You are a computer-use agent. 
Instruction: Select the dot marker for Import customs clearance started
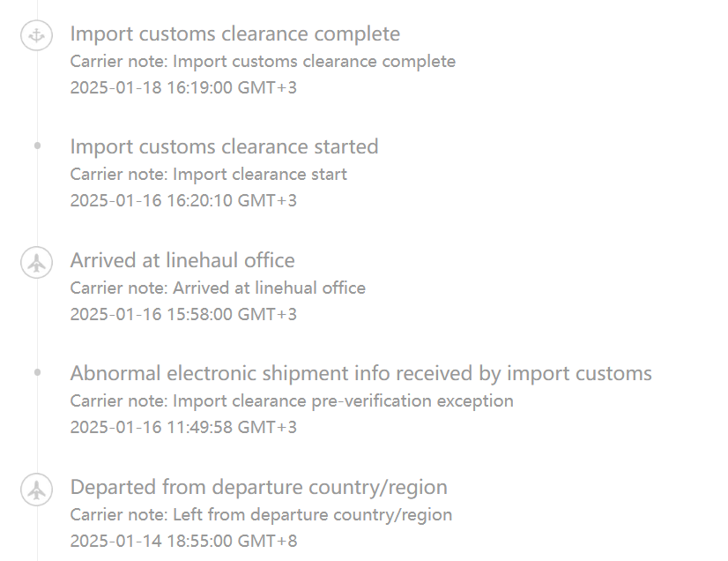[x=37, y=146]
